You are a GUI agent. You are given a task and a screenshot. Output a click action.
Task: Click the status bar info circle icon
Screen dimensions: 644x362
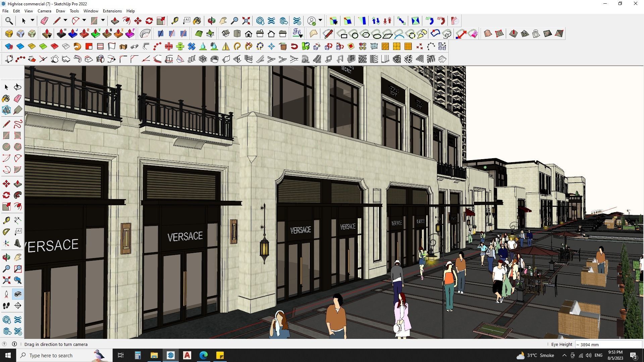[14, 344]
